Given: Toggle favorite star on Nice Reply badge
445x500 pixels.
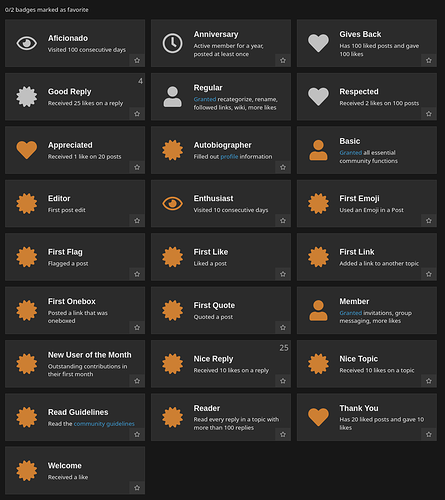Looking at the screenshot, I should (x=283, y=381).
